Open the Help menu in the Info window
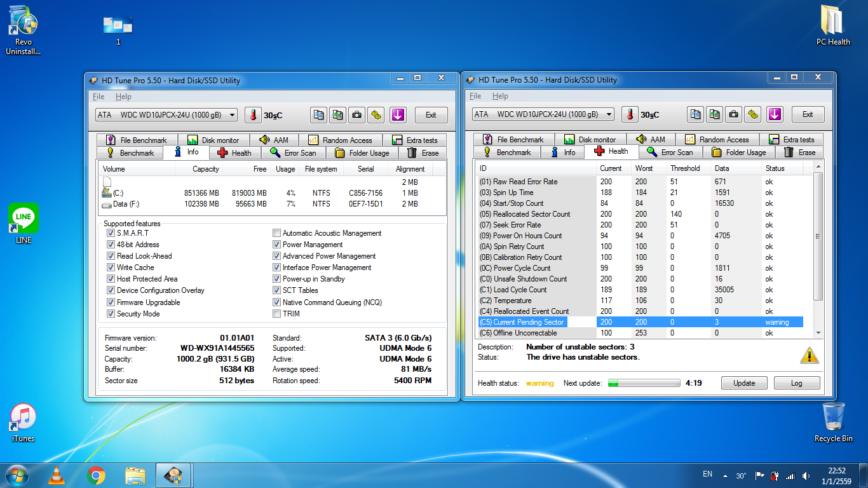The height and width of the screenshot is (488, 868). coord(123,97)
